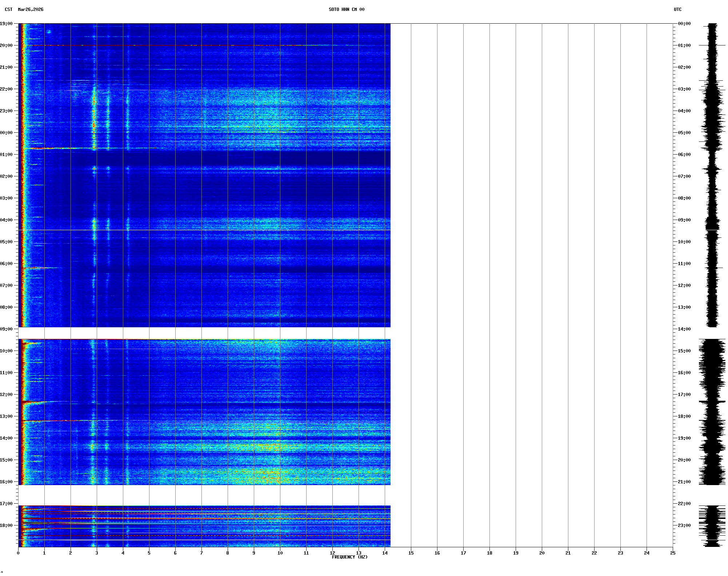Click the 14:00 UTC time tick label
The image size is (728, 576).
(x=684, y=329)
